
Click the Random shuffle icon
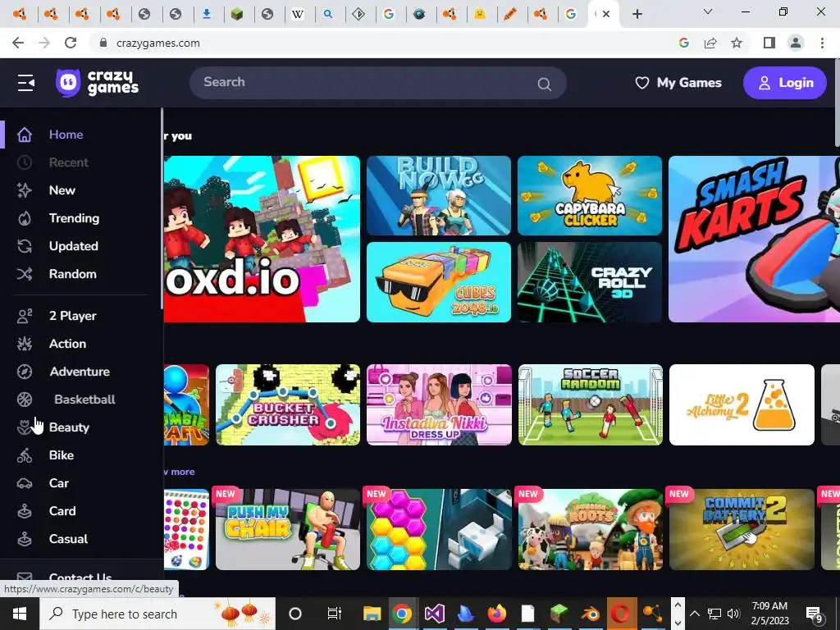coord(25,274)
